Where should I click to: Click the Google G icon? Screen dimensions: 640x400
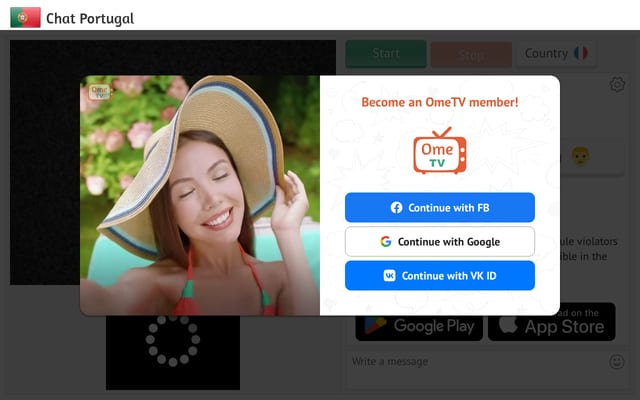coord(386,242)
